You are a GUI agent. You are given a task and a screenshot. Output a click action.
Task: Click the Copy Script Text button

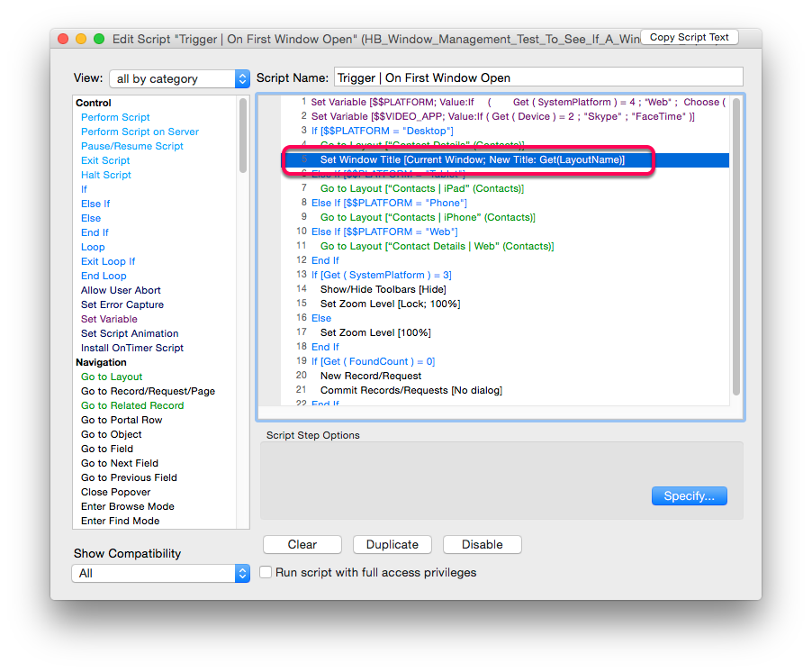(x=690, y=37)
